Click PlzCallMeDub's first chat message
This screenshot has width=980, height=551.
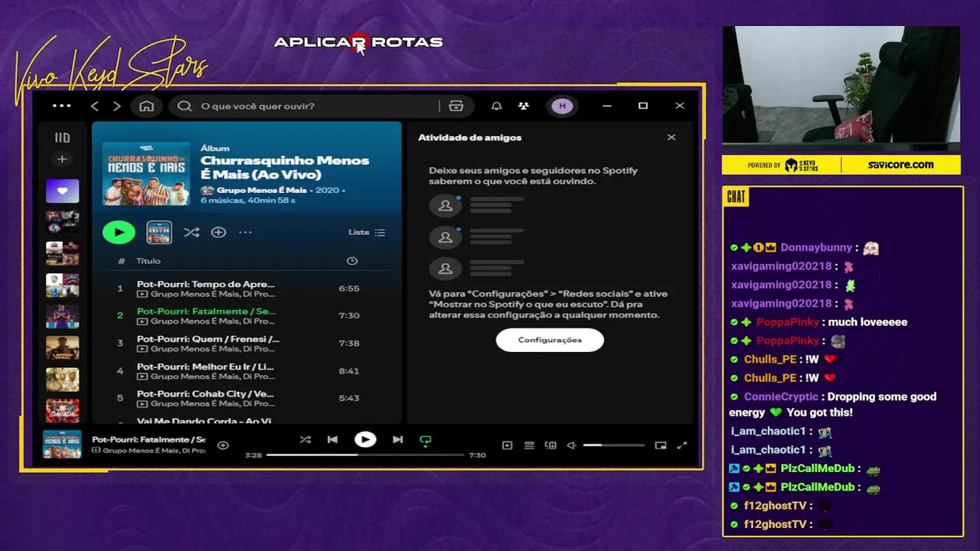[805, 468]
